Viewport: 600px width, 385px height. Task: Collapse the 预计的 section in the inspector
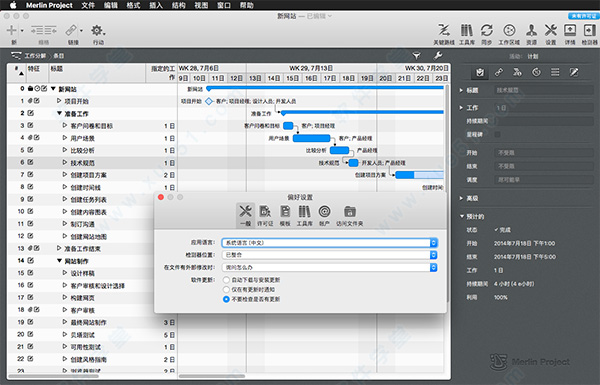click(x=461, y=217)
